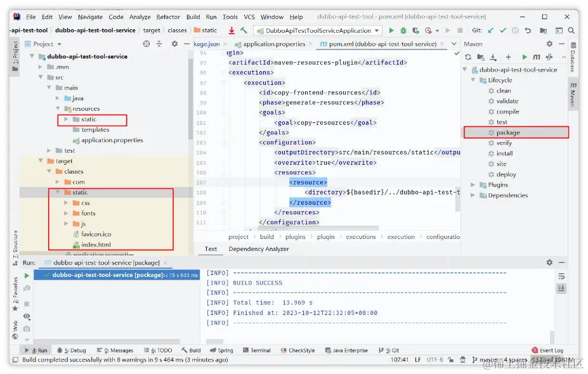The width and height of the screenshot is (588, 374).
Task: Click the master Git branch widget
Action: point(485,360)
